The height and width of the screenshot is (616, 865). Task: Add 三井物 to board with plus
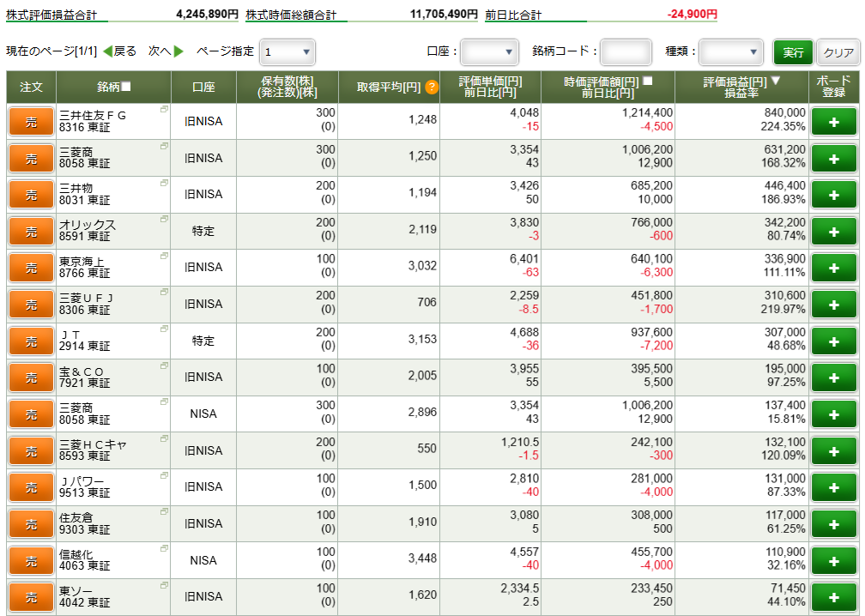point(833,195)
